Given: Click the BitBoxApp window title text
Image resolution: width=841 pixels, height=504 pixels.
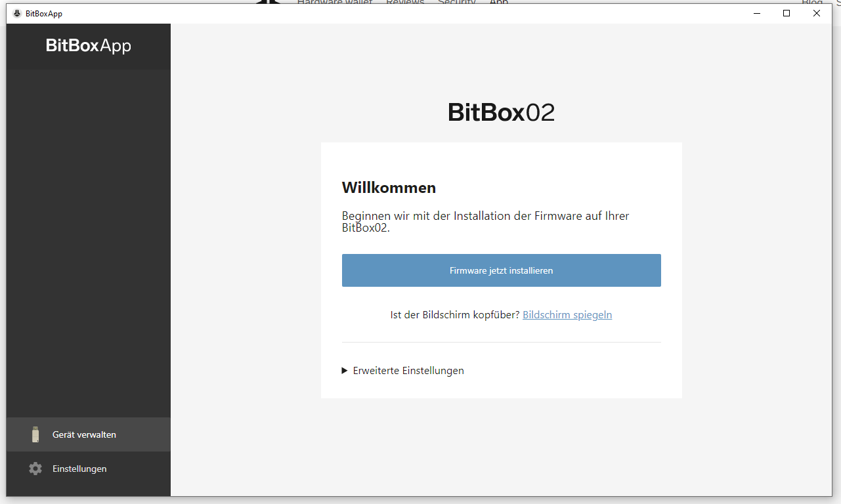Looking at the screenshot, I should pyautogui.click(x=44, y=14).
